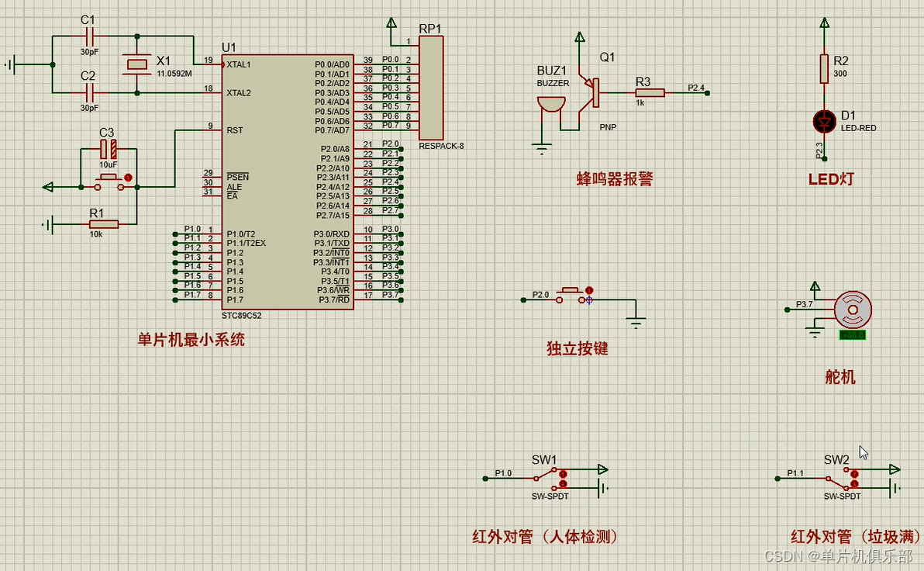Select the X1 crystal oscillator symbol
This screenshot has height=571, width=924.
(136, 64)
